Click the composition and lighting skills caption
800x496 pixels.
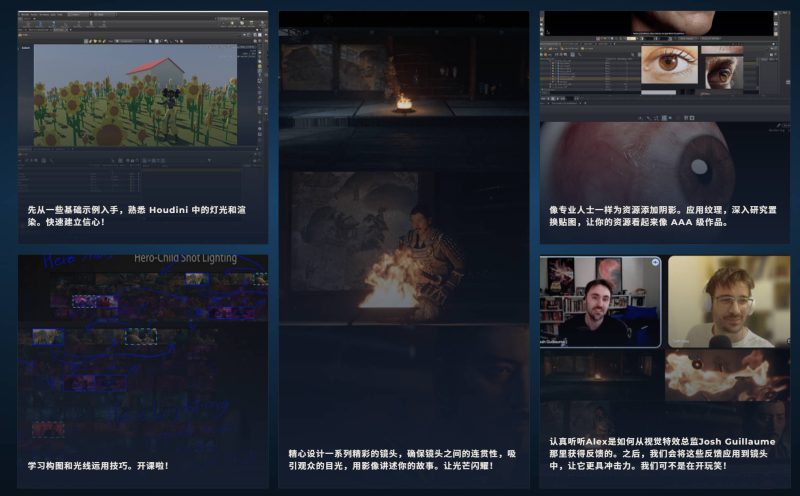(x=98, y=466)
